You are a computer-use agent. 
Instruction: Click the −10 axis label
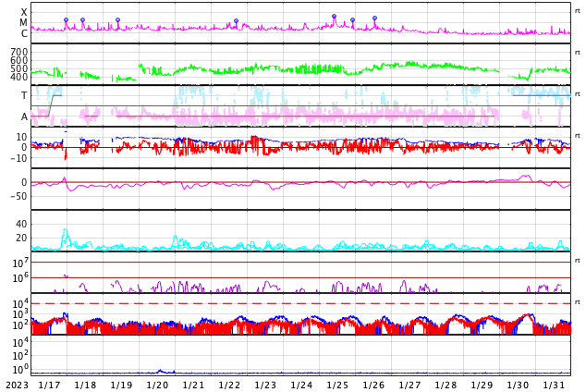point(18,158)
